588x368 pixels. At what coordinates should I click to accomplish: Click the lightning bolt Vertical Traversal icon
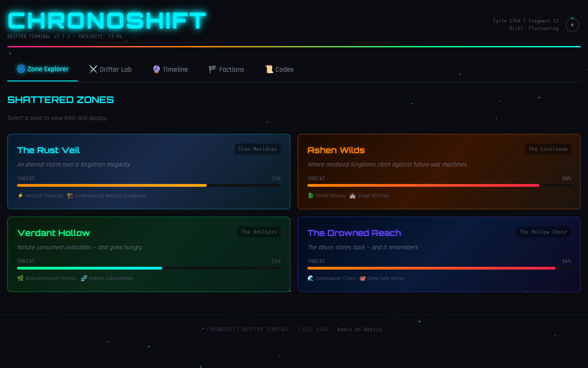[20, 195]
